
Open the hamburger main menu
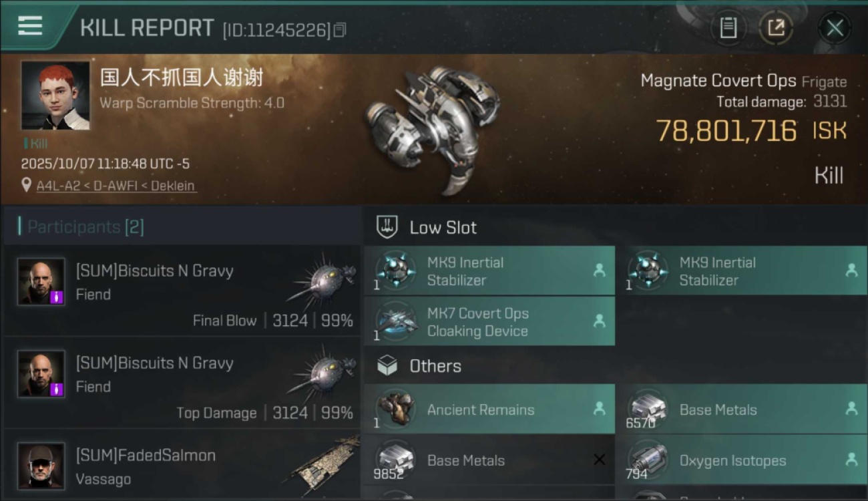(x=30, y=25)
